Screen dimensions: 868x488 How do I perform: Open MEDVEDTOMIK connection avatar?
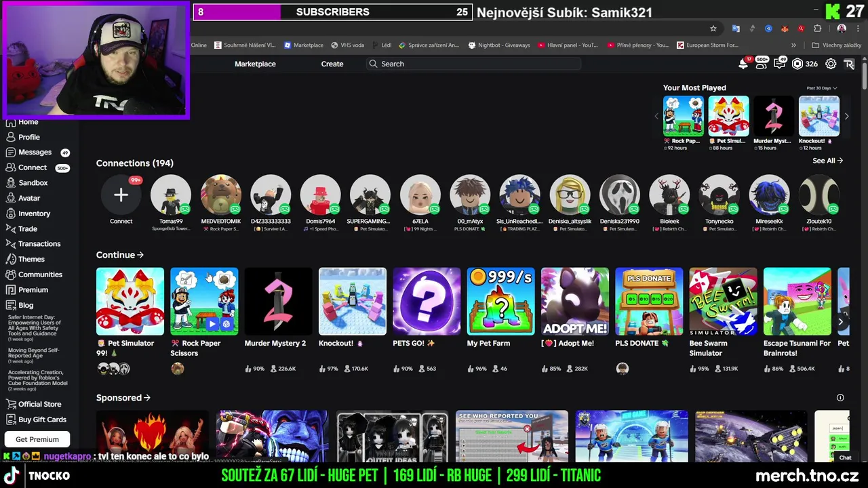click(221, 195)
